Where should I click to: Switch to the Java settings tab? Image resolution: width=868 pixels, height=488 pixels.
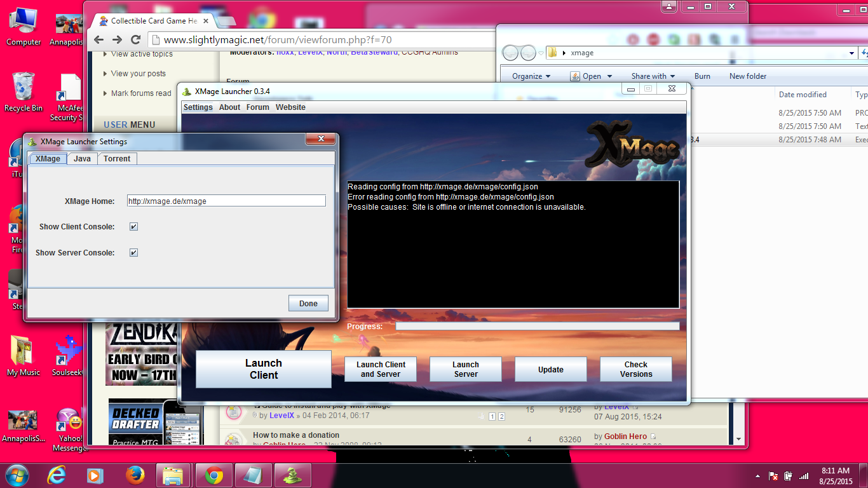pyautogui.click(x=82, y=159)
